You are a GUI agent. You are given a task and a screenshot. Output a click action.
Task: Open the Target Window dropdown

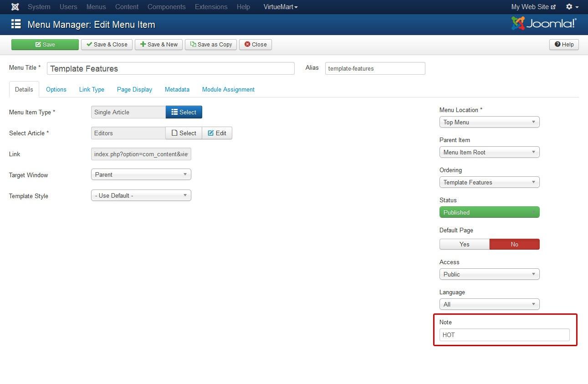pos(141,174)
